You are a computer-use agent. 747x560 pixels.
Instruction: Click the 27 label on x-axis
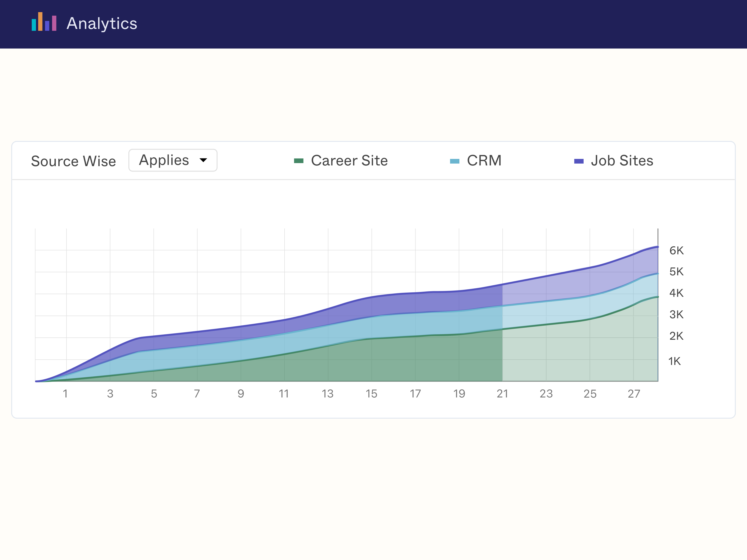click(634, 394)
